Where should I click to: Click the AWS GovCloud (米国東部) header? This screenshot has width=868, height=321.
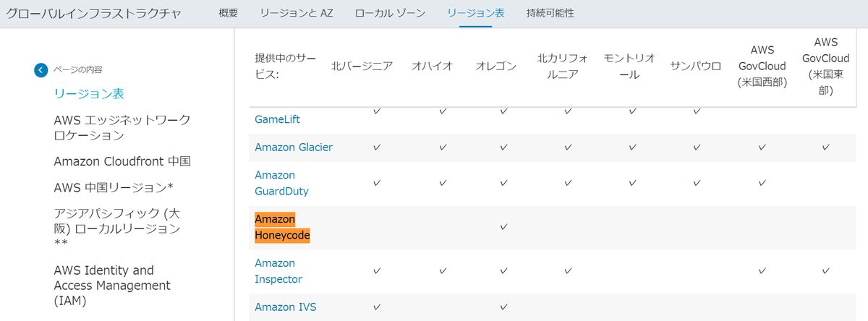[x=826, y=67]
